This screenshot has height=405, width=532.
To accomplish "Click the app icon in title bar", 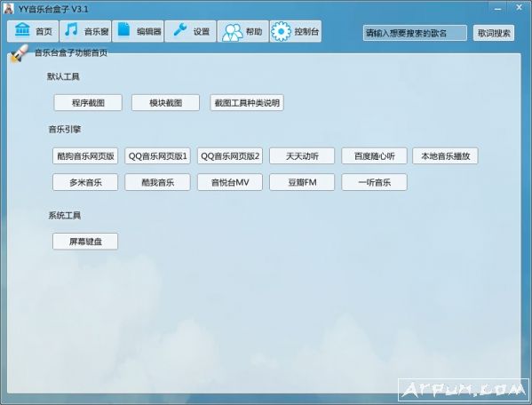I will 8,8.
